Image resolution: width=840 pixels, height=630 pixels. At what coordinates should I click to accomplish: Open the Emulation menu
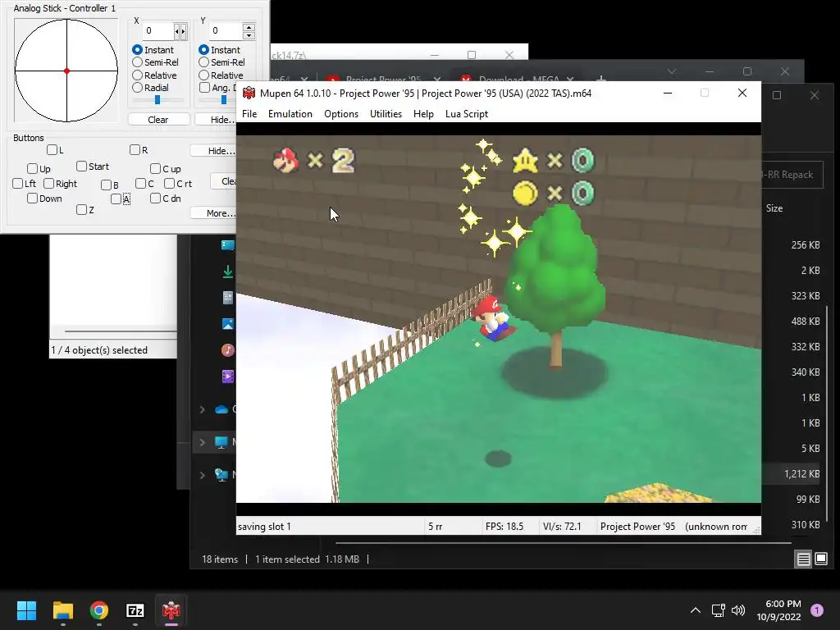click(x=290, y=114)
